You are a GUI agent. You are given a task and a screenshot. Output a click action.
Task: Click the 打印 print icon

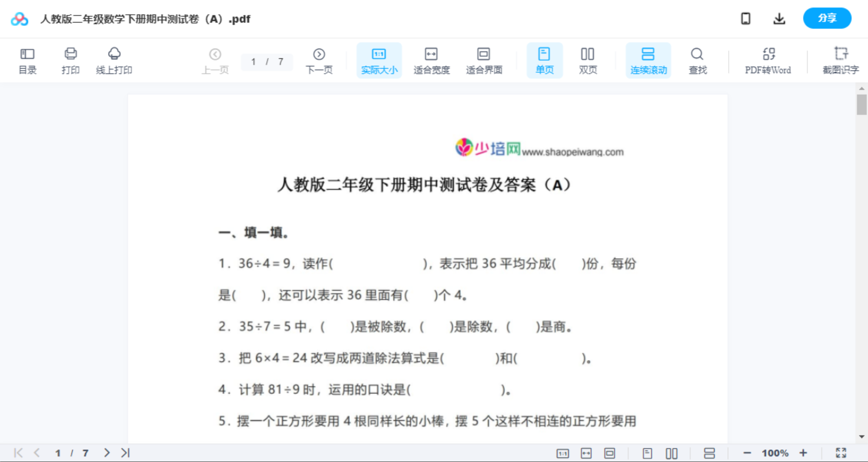(71, 60)
